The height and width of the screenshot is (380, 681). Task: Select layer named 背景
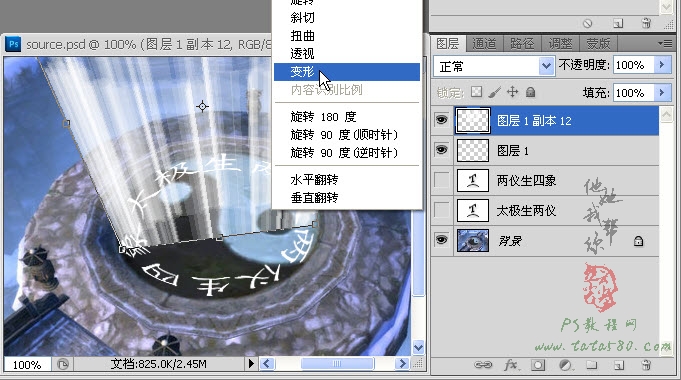(509, 241)
